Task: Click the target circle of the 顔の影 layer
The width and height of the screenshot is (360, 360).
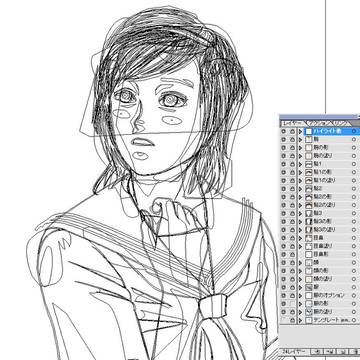Action: [354, 271]
